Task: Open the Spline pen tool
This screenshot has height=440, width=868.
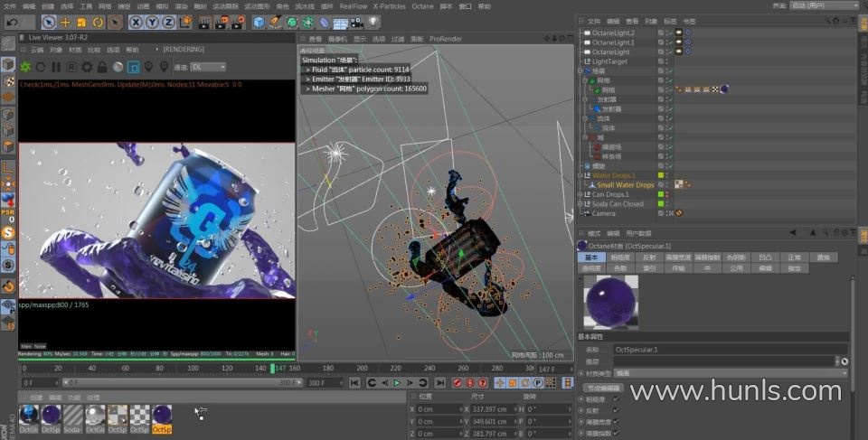Action: [275, 23]
